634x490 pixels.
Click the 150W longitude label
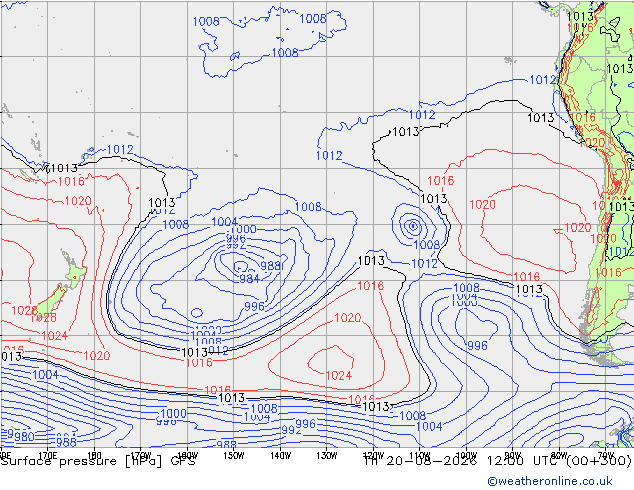(234, 455)
